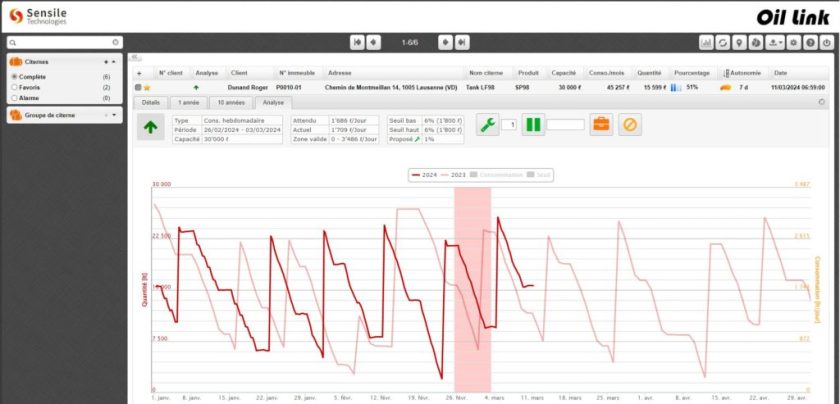Click the large green up arrow icon
840x404 pixels.
tap(152, 127)
